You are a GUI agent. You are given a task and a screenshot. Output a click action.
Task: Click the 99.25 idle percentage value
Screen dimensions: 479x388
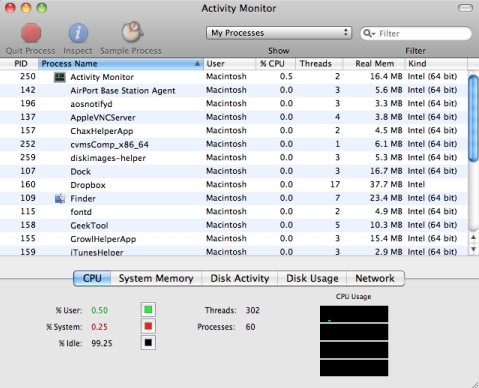click(x=102, y=343)
